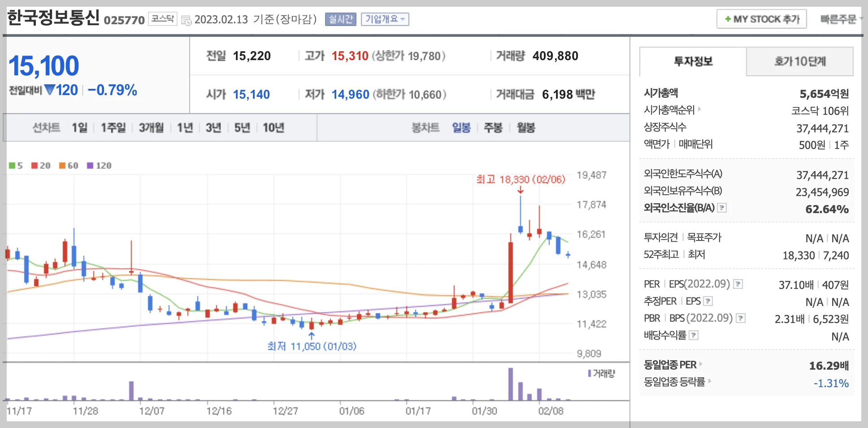Screen dimensions: 868x428
Task: Open the 배당수익률 help icon
Action: 694,335
